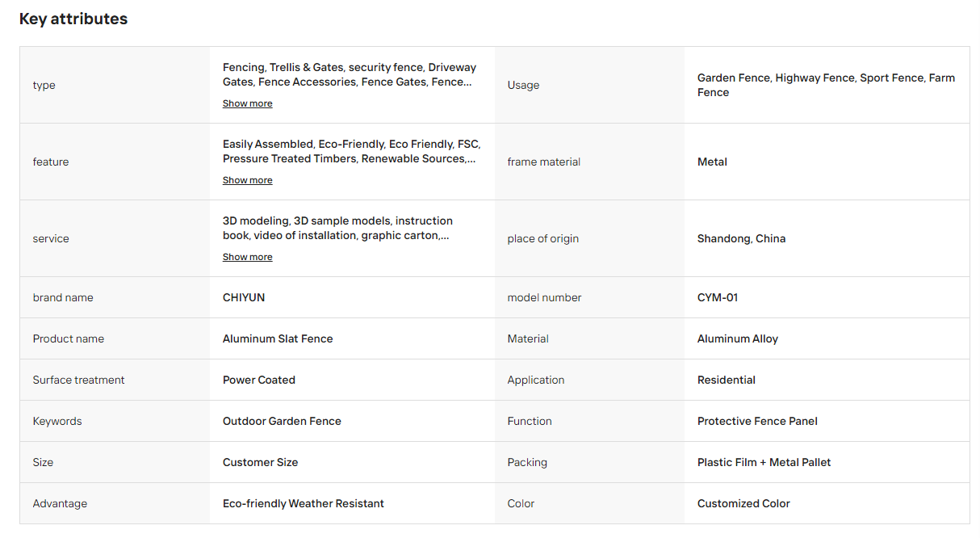
Task: Click the CYM-01 model number value
Action: click(718, 297)
